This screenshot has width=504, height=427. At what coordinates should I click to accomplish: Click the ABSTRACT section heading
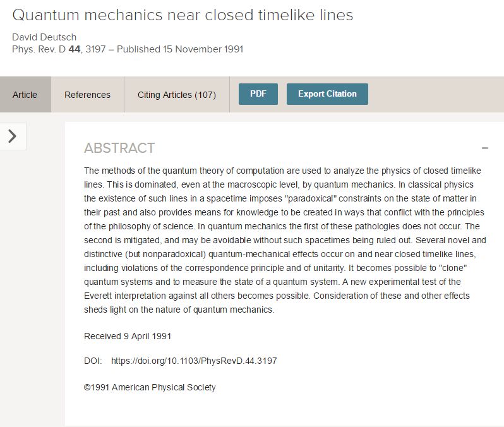tap(119, 148)
